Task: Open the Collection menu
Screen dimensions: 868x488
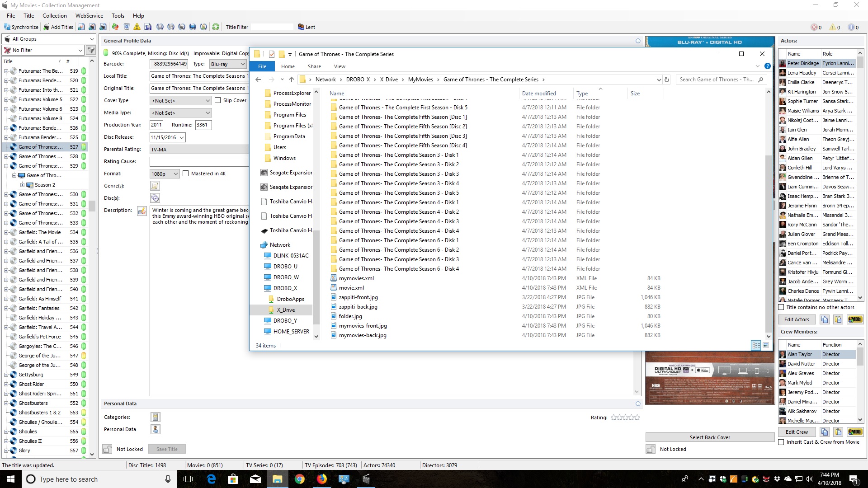Action: [x=54, y=15]
